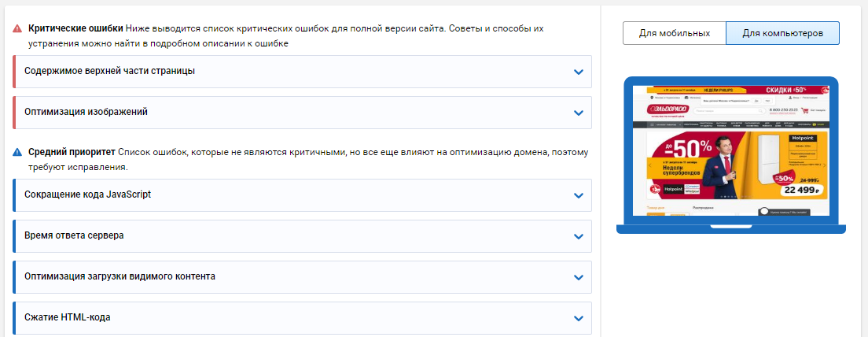Viewport: 868px width, 337px height.
Task: Expand chevron for Оптимизация изображений
Action: 579,113
